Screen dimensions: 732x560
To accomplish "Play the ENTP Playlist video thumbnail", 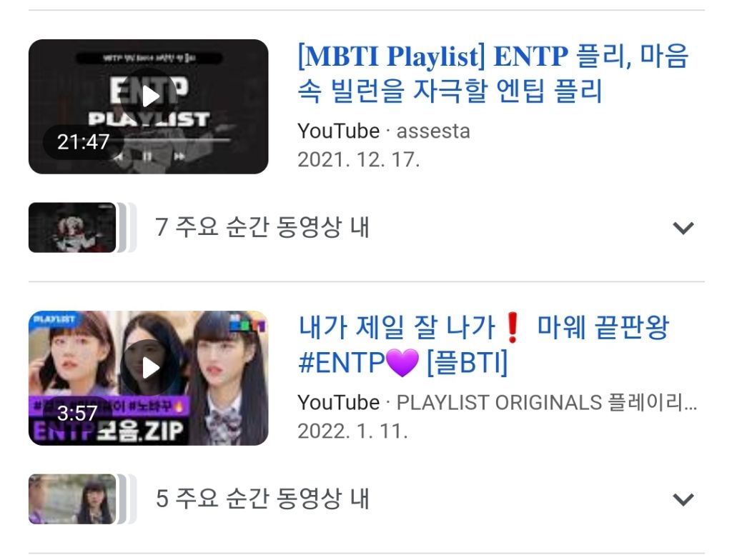I will [149, 106].
